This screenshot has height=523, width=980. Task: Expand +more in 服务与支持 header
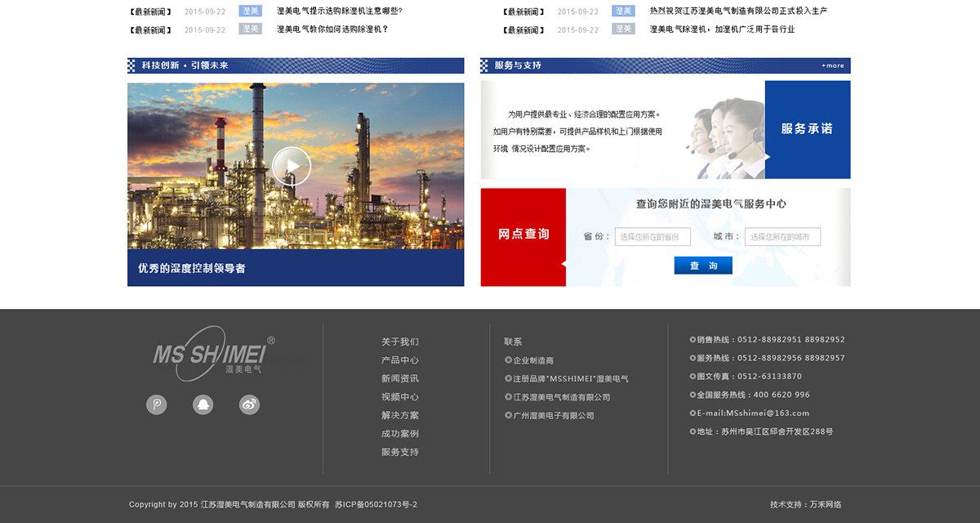coord(833,65)
